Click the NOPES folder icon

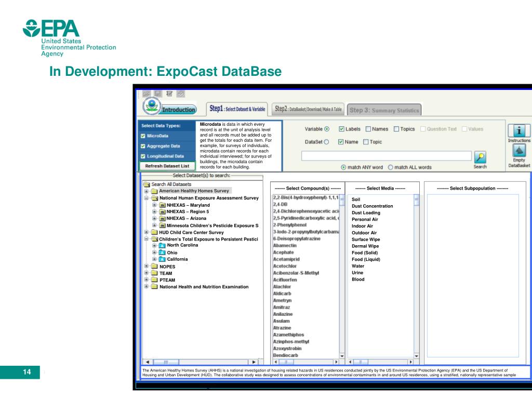point(154,267)
